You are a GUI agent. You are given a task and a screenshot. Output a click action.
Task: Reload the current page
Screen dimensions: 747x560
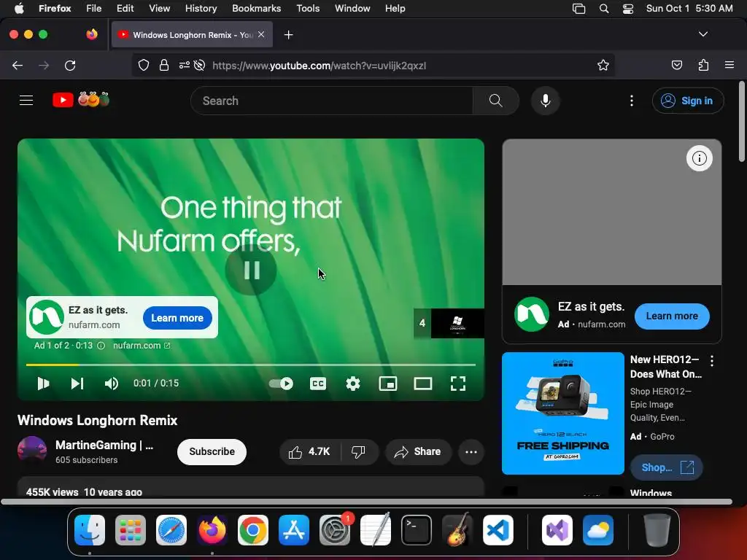[x=70, y=65]
